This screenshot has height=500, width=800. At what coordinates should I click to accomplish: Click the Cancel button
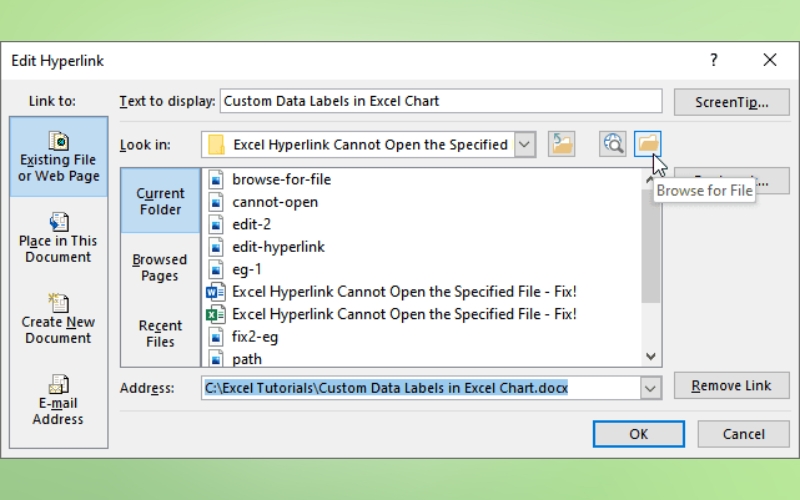coord(743,434)
